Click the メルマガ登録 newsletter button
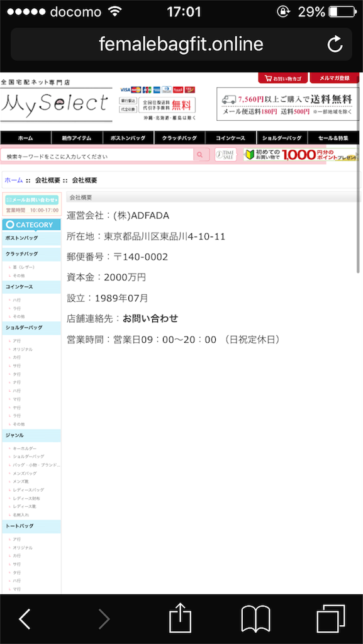Viewport: 363px width, 644px height. [334, 78]
